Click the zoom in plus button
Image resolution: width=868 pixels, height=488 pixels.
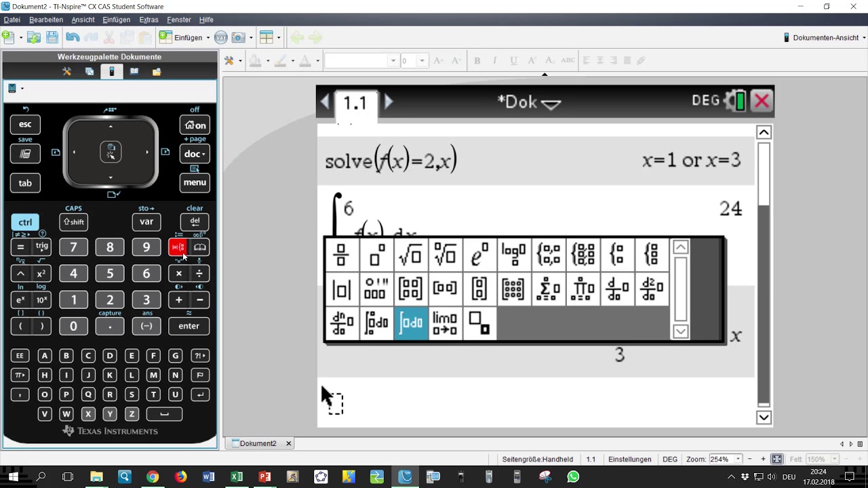coord(763,459)
